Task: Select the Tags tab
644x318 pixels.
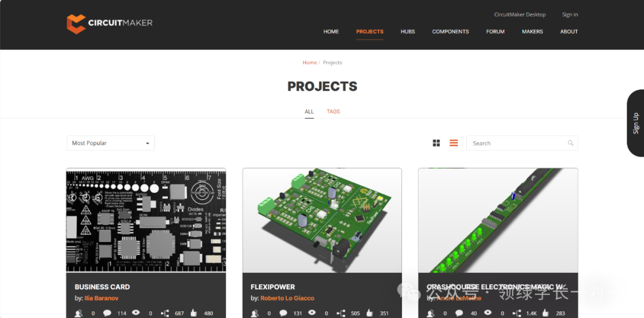Action: [x=333, y=111]
